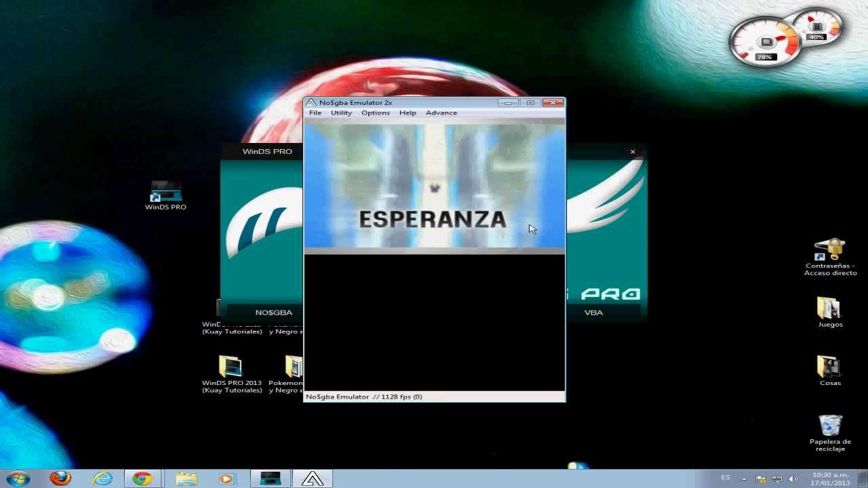Open network tray icon
This screenshot has height=488, width=868.
coord(777,479)
